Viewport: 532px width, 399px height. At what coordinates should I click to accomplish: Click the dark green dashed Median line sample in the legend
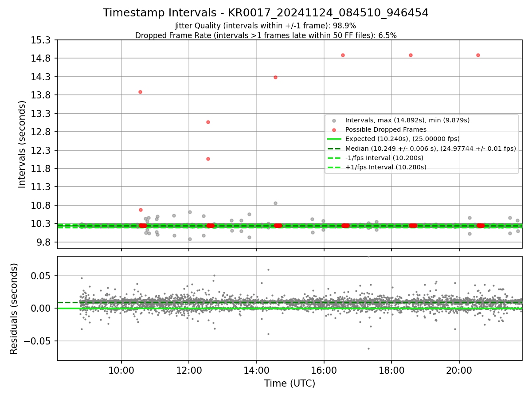click(334, 149)
